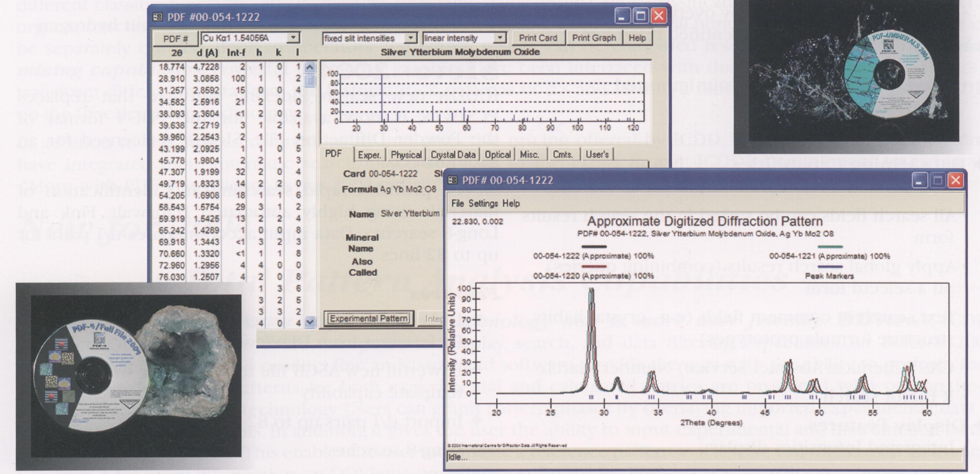Click the Formula value Ag Yb Mo2 O8

(408, 189)
